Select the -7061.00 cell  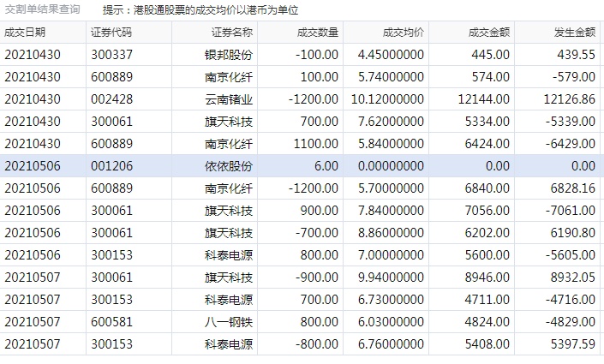pyautogui.click(x=571, y=211)
